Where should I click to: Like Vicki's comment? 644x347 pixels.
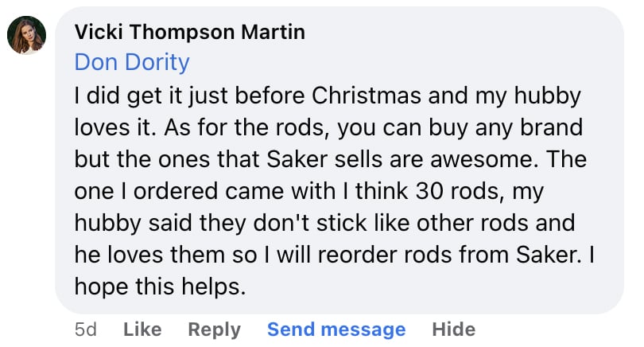(x=142, y=329)
